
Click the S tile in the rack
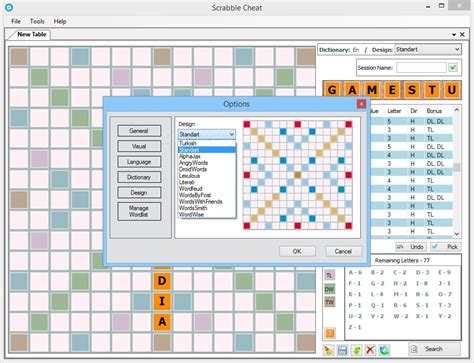pyautogui.click(x=412, y=90)
